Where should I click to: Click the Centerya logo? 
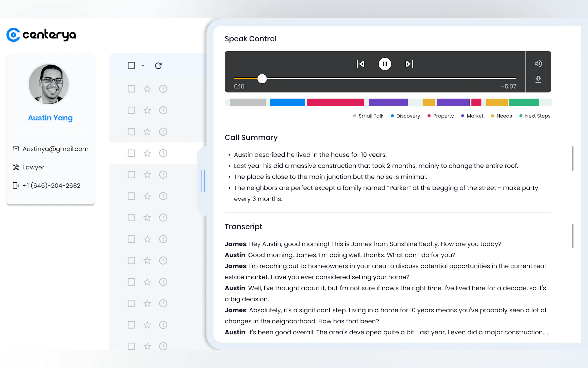coord(41,35)
